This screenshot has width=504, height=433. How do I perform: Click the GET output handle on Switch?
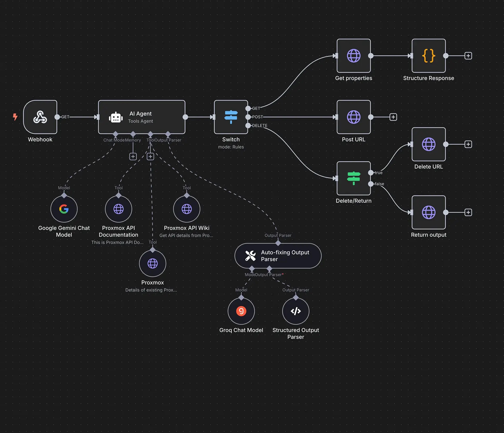pos(248,108)
